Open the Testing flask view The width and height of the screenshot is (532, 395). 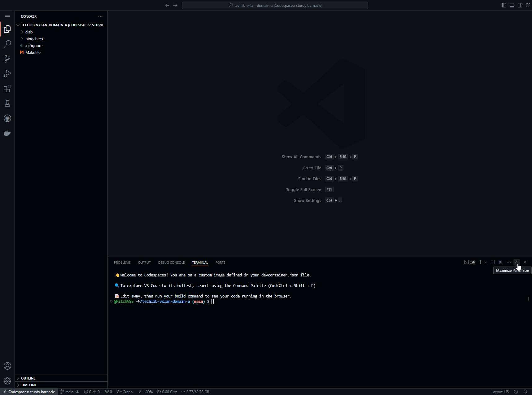tap(7, 103)
